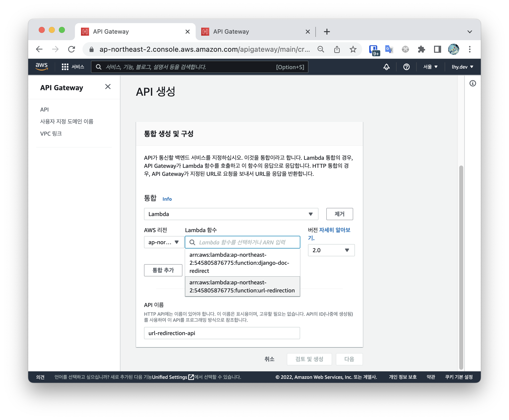Open the Chrome three-dot menu

coord(470,49)
